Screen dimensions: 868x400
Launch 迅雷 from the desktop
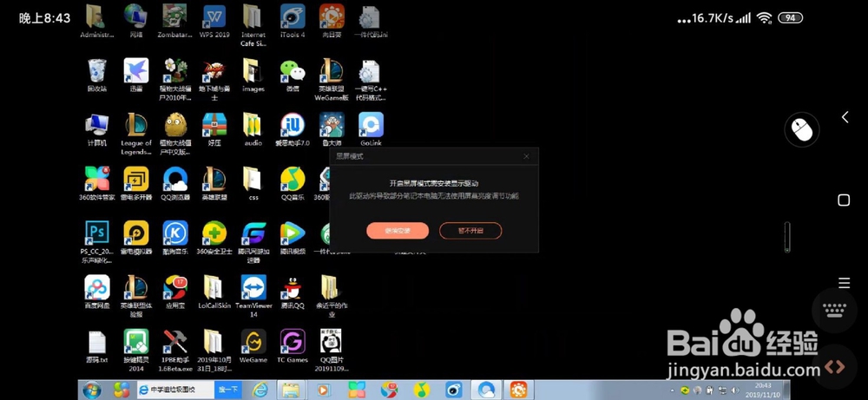tap(135, 75)
